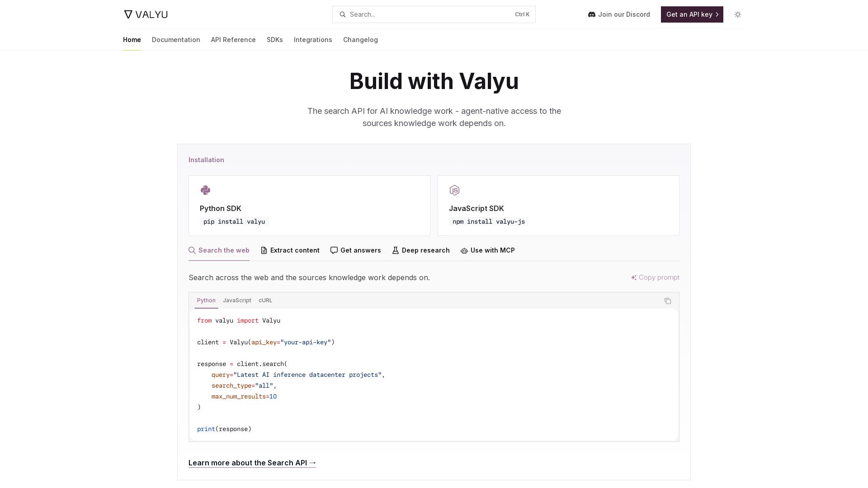868x488 pixels.
Task: Click the query string 'Latest AI inference datacenter projects'
Action: click(x=307, y=375)
